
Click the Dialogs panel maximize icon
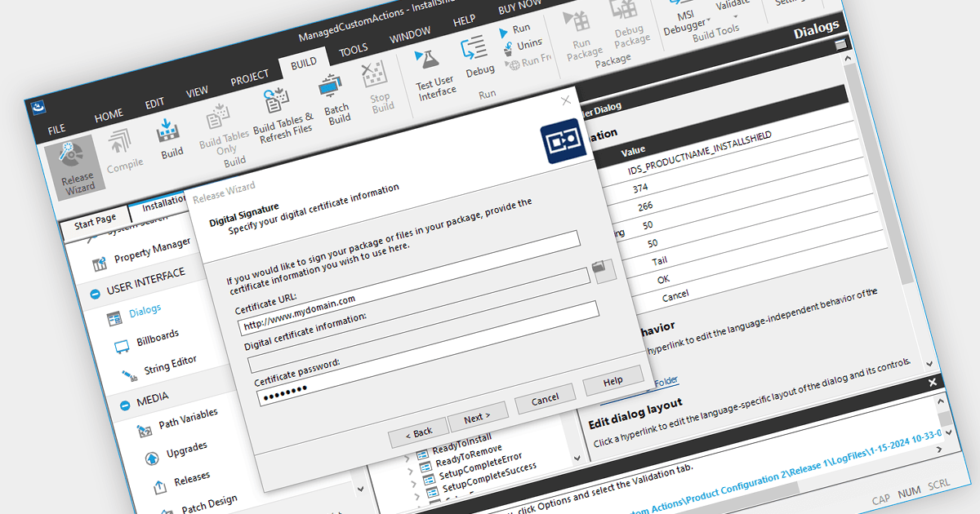(x=841, y=46)
